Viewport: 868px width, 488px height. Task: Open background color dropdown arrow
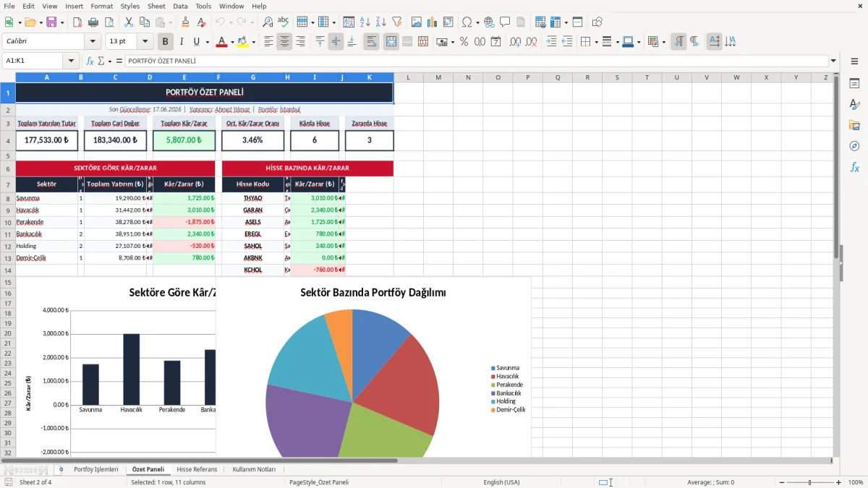point(253,42)
